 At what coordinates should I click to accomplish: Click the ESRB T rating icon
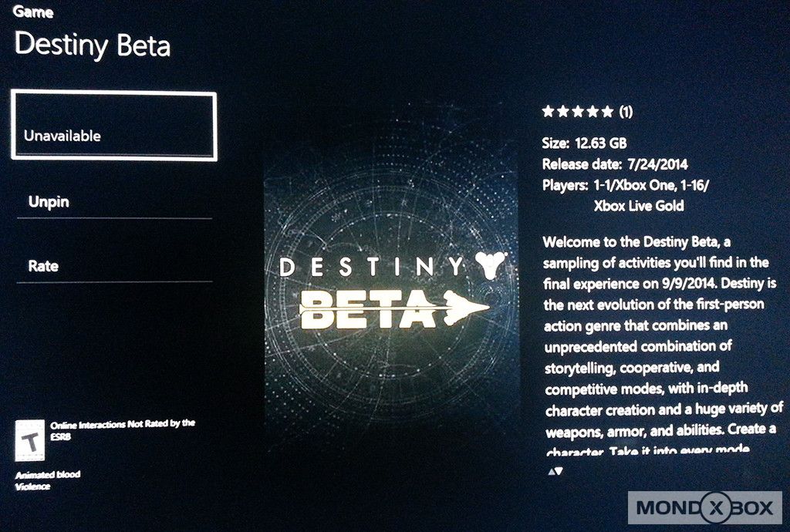pos(30,441)
